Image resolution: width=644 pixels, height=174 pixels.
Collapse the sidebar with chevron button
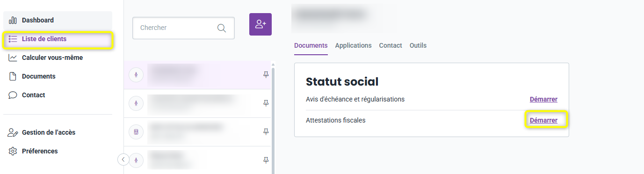click(123, 159)
